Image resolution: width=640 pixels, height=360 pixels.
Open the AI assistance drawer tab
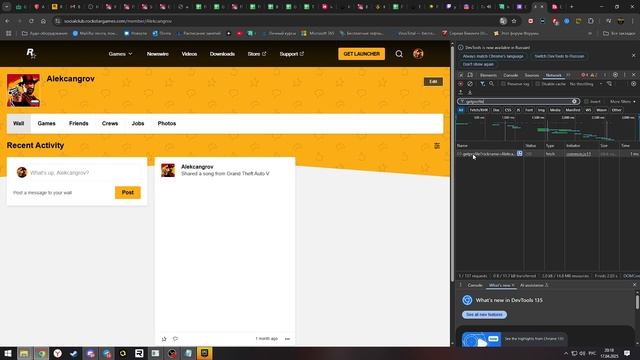[x=534, y=285]
